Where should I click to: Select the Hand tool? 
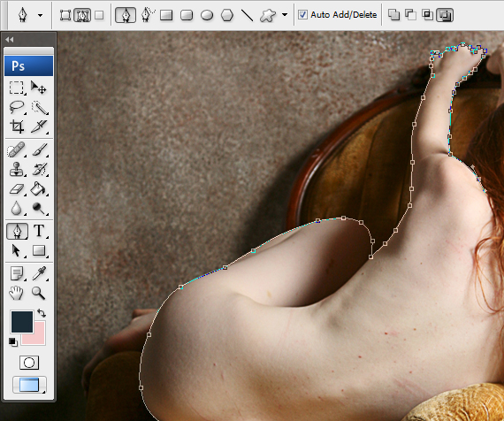[16, 293]
